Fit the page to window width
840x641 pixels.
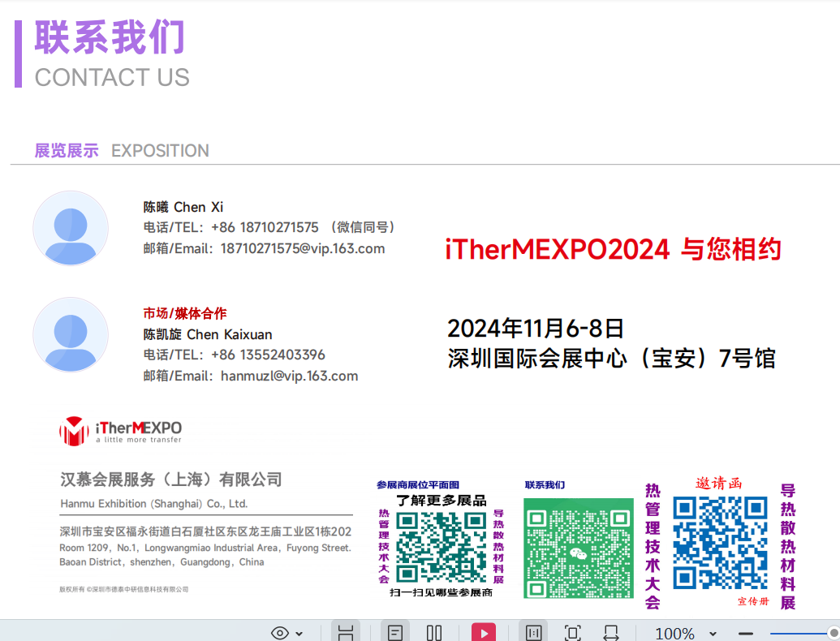click(610, 633)
